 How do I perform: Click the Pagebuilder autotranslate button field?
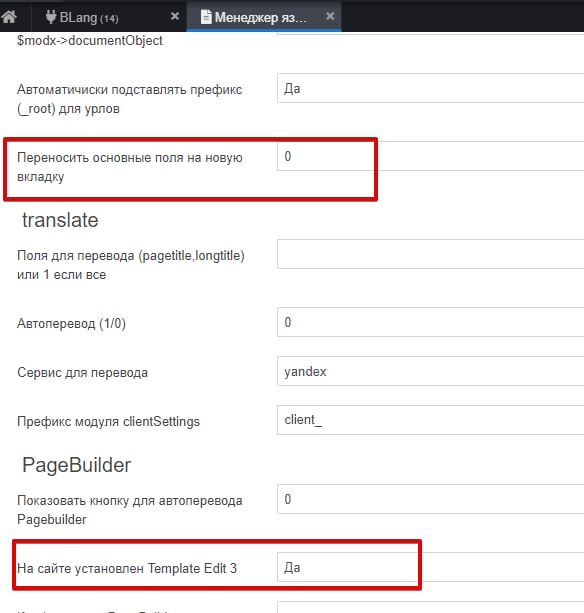point(430,499)
